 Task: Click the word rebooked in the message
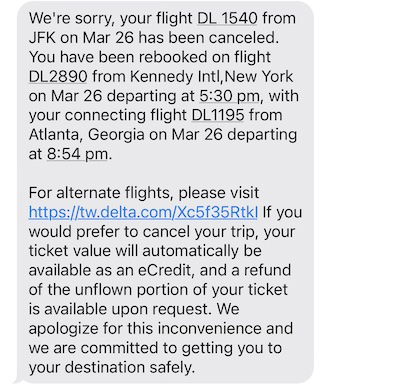point(172,57)
